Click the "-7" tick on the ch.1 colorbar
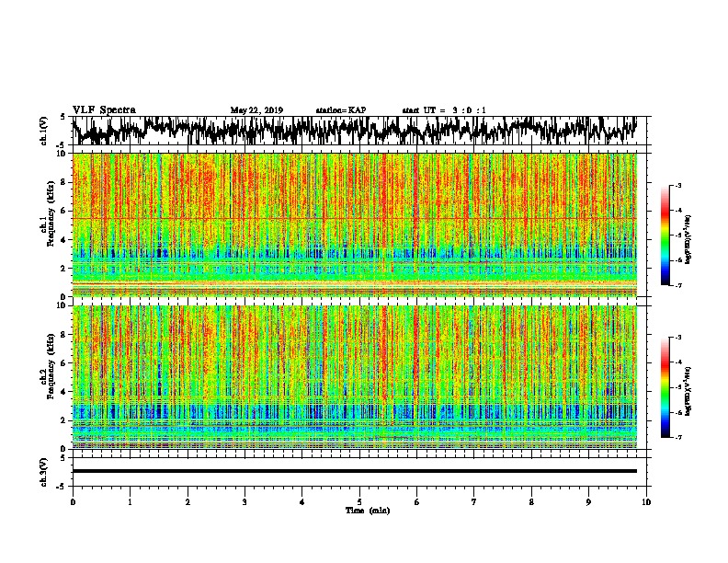The height and width of the screenshot is (563, 728). (x=677, y=285)
